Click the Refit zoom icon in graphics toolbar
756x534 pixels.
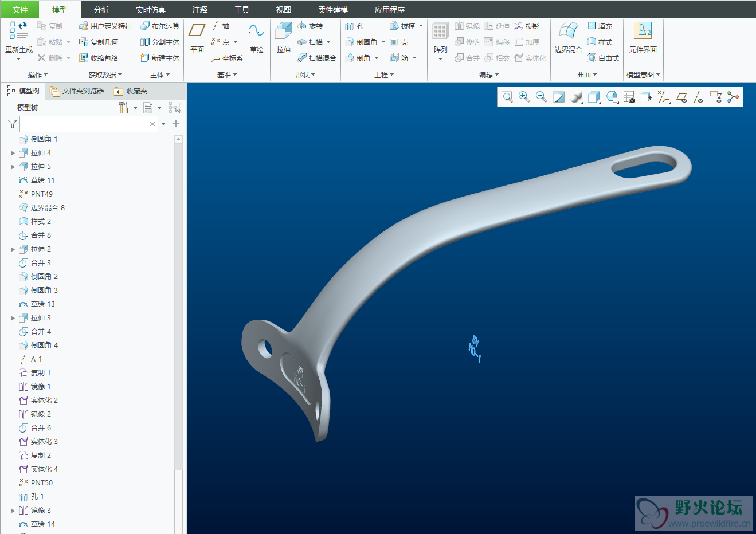point(507,97)
